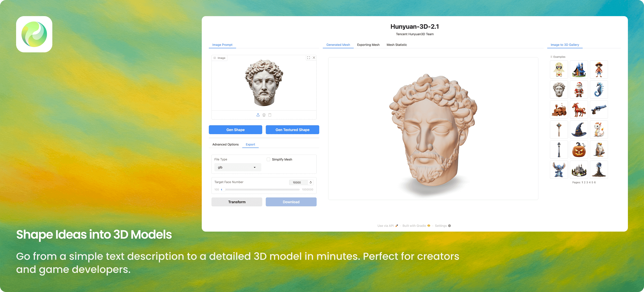This screenshot has width=644, height=292.
Task: Select the Stitch character example thumbnail
Action: coord(559,170)
